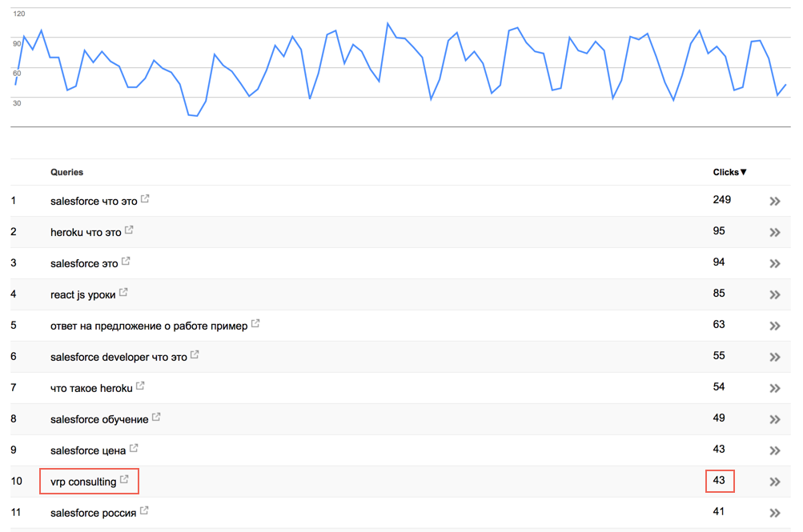Click the highest peak on clicks chart line
The image size is (803, 532).
[x=387, y=23]
